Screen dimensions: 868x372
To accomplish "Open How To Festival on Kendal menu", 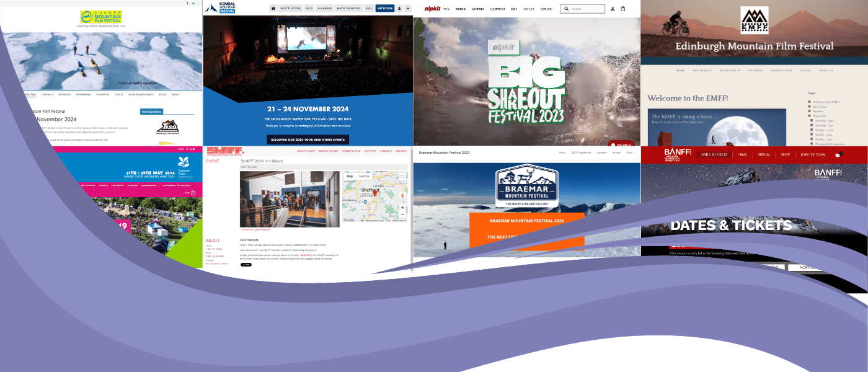I will coord(291,9).
